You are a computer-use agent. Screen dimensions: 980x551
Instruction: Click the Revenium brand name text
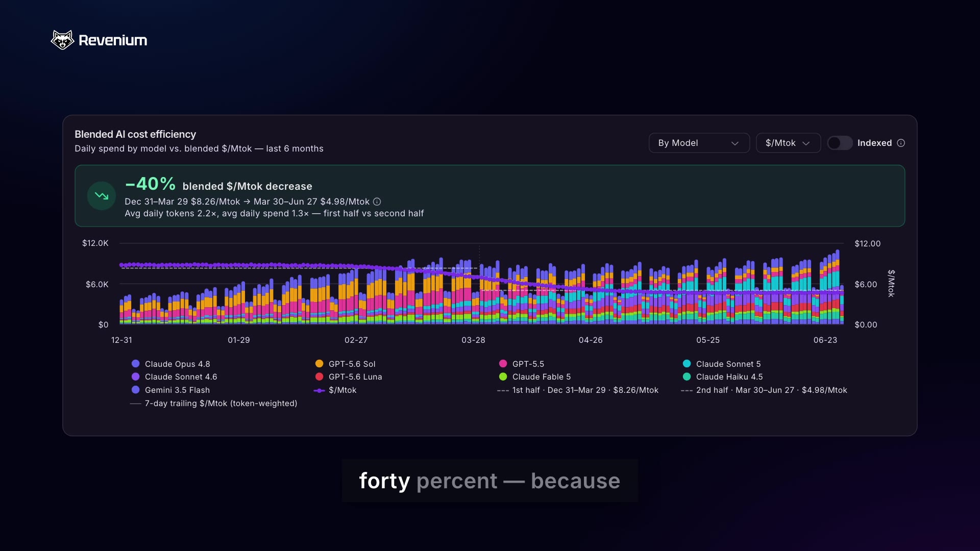113,40
